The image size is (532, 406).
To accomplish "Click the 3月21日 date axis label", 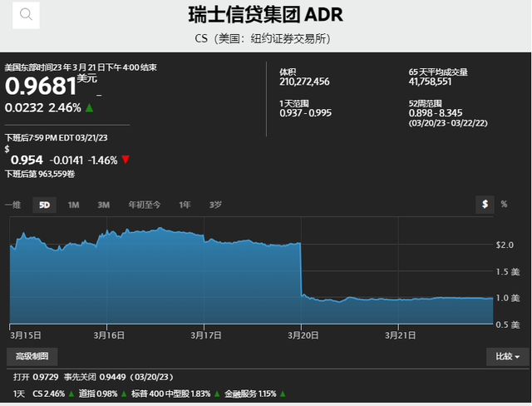I will click(x=400, y=335).
